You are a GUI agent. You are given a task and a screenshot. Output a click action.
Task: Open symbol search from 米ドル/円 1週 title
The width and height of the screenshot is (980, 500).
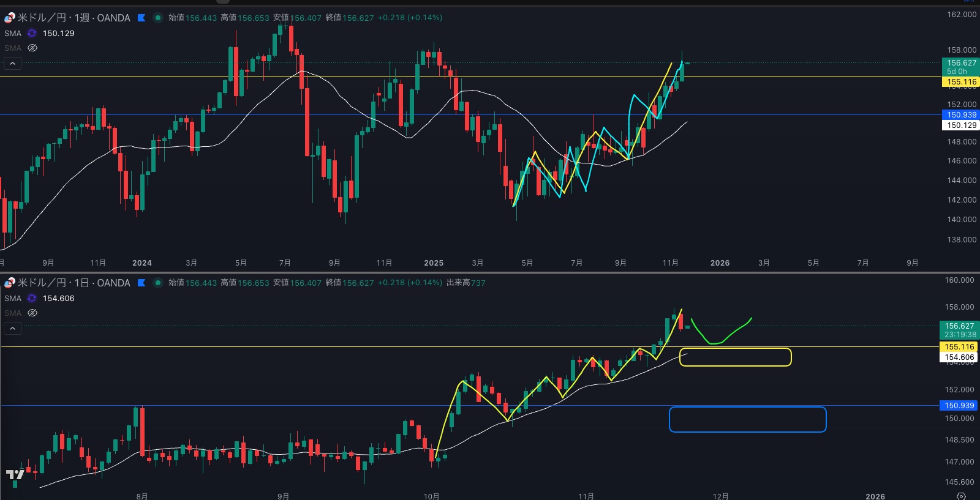click(x=73, y=18)
